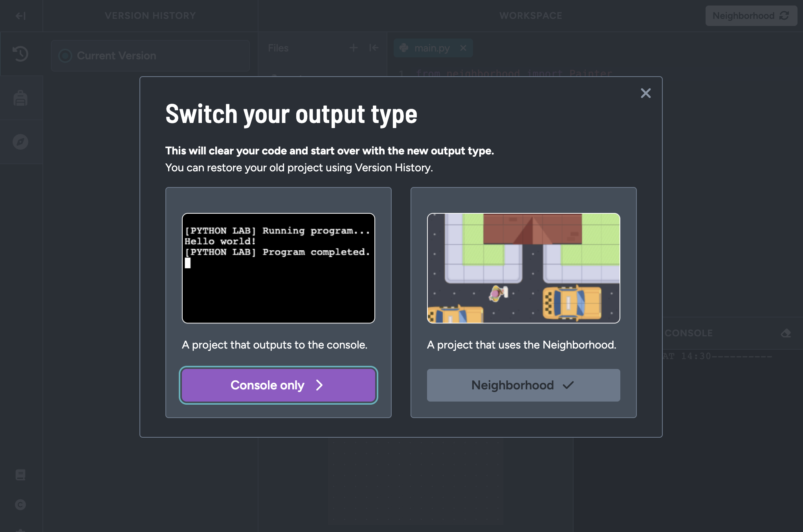This screenshot has height=532, width=803.
Task: Click the VERSION HISTORY header
Action: pos(150,16)
